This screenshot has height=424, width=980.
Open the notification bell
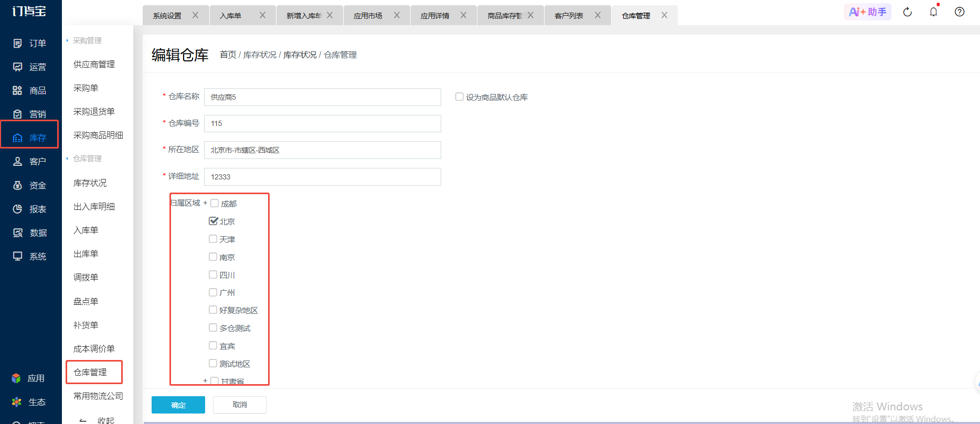[933, 12]
